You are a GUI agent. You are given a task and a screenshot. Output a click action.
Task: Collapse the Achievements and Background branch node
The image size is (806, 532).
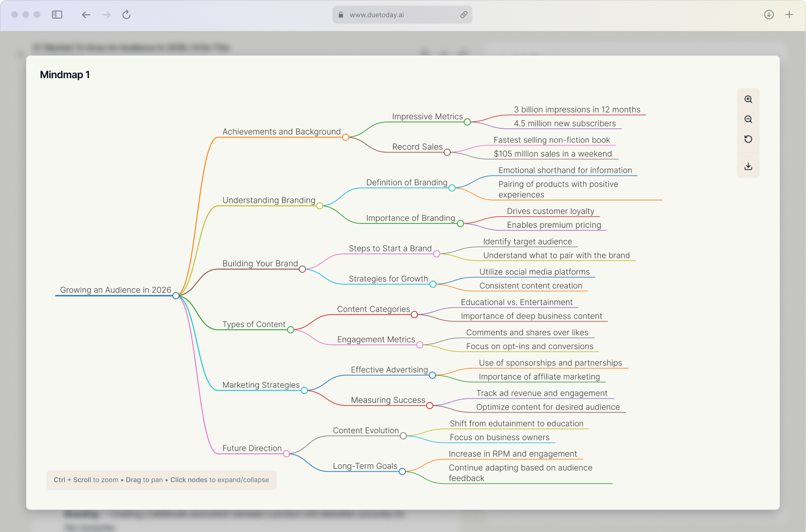(x=345, y=136)
